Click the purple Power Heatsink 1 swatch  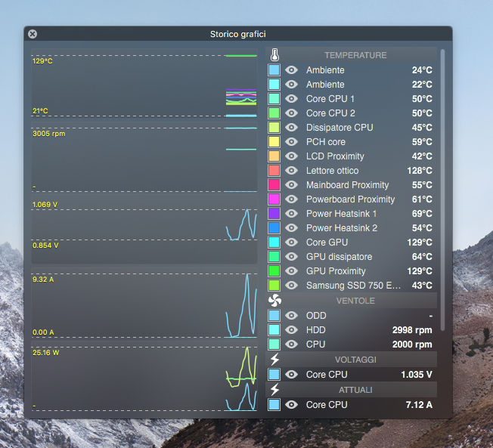point(274,214)
